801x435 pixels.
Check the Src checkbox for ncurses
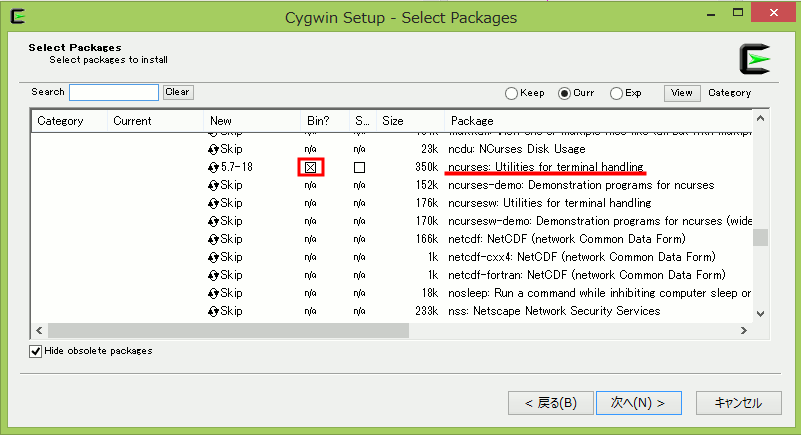click(359, 167)
